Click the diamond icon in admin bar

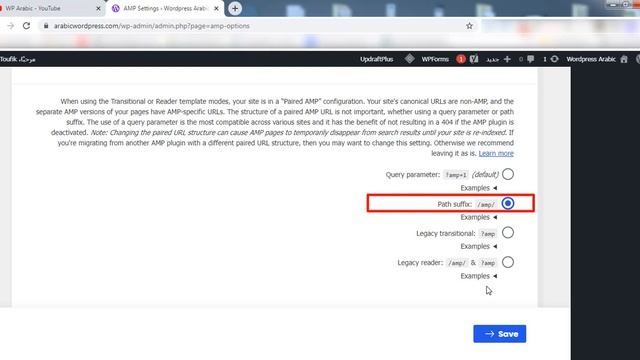pos(409,59)
